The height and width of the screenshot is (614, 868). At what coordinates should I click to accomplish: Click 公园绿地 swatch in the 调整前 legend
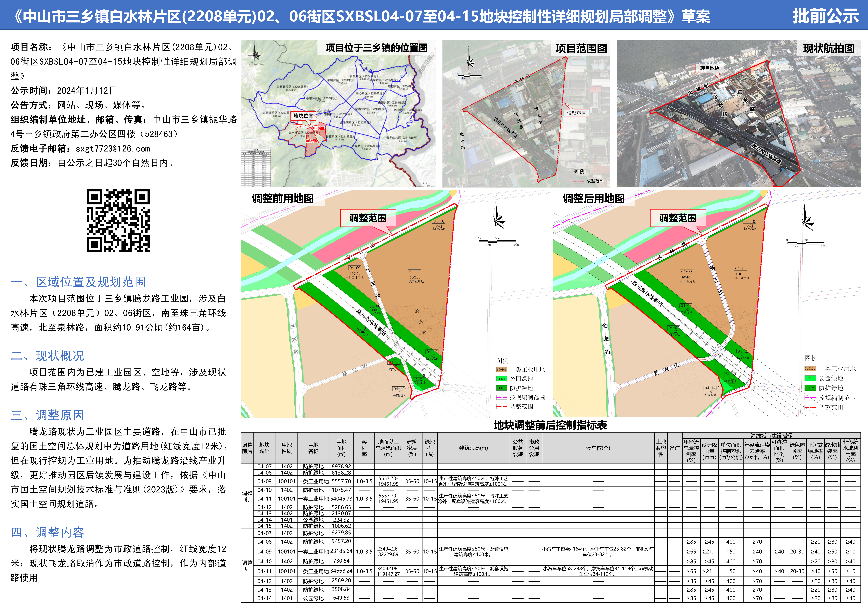pyautogui.click(x=502, y=379)
